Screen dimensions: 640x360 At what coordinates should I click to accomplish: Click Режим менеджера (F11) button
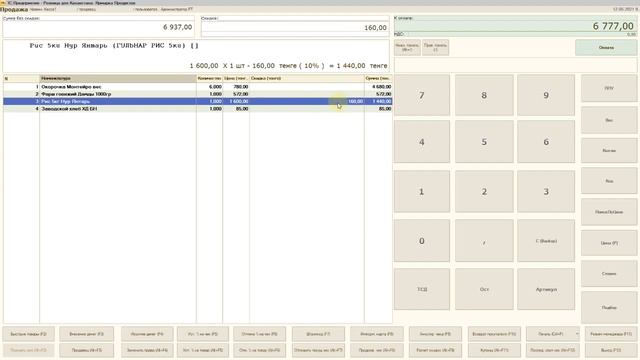pos(611,334)
